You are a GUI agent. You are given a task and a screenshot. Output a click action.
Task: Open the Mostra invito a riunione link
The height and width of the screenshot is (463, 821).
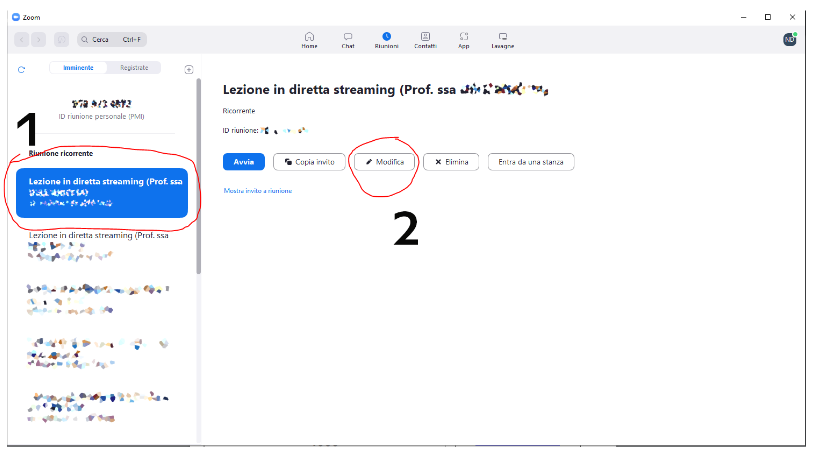[258, 191]
